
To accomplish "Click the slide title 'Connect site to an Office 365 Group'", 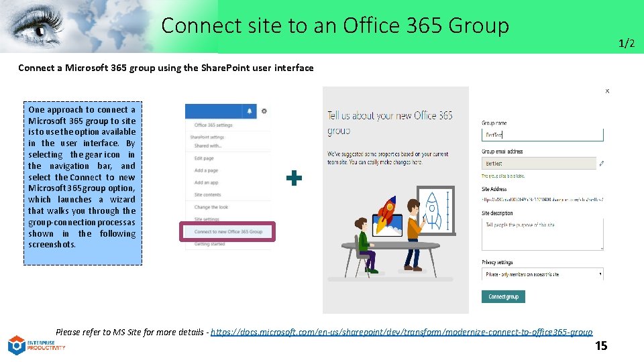I will click(335, 25).
